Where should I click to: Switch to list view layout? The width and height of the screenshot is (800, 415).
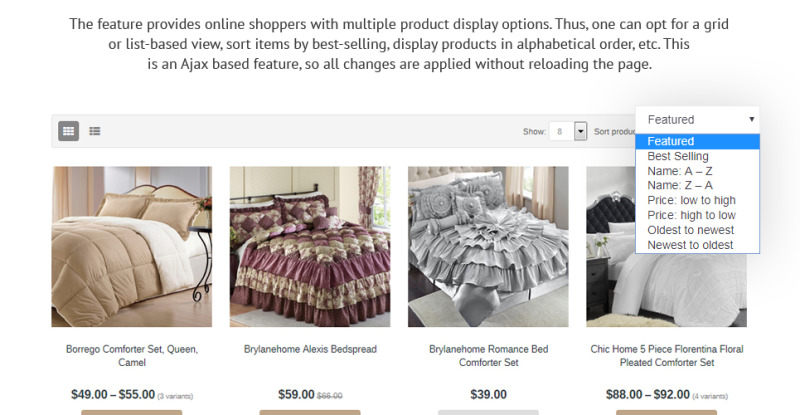95,131
